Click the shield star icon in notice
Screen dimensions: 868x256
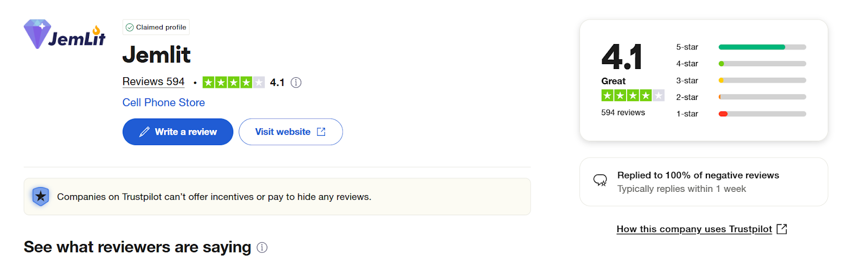[41, 196]
